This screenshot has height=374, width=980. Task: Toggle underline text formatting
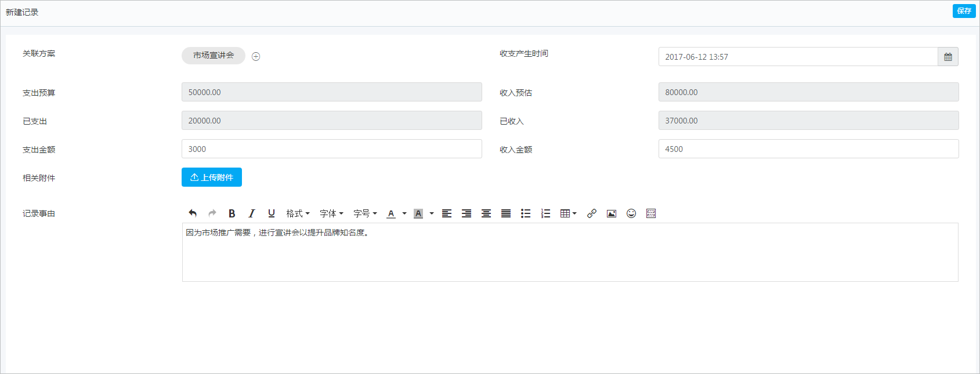pos(271,213)
